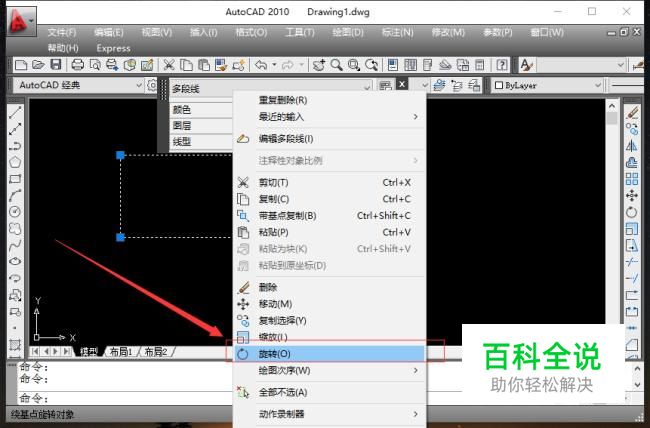The width and height of the screenshot is (650, 428).
Task: Click the Cut scissors icon in toolbar
Action: pos(168,65)
